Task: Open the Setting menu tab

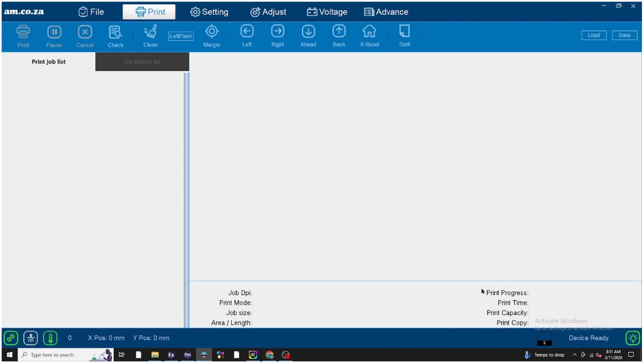Action: [209, 12]
